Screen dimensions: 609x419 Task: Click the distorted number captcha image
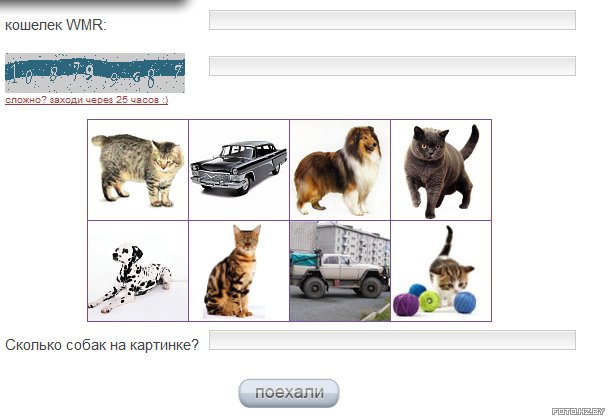(95, 73)
